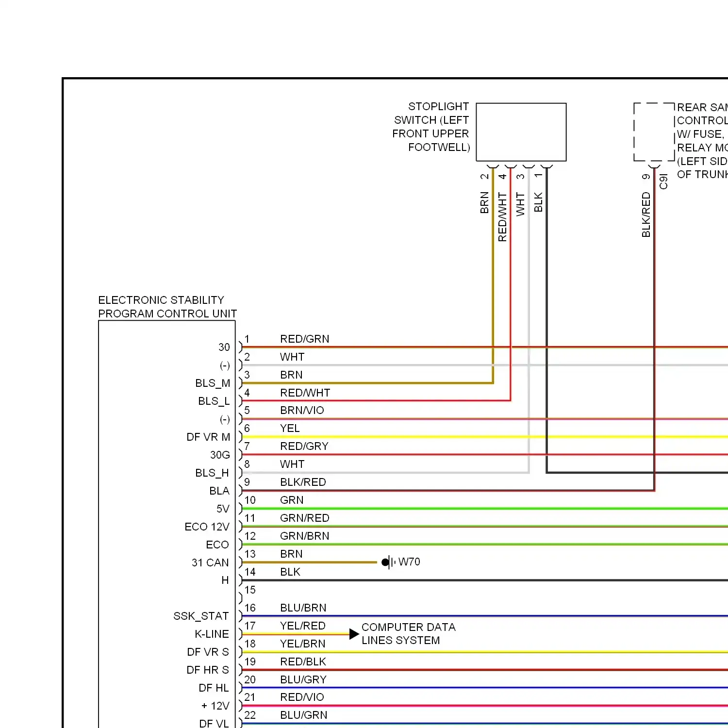Click the DF HR S pin name
The width and height of the screenshot is (728, 728).
tap(208, 670)
